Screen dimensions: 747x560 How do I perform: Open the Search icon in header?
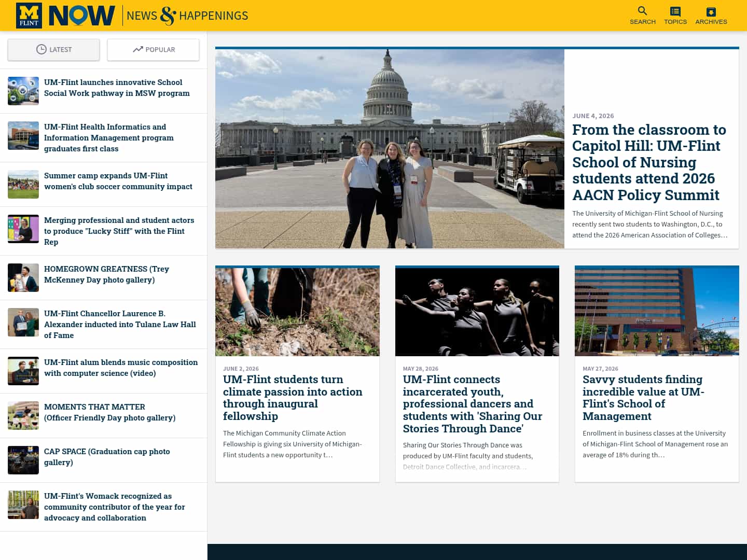click(x=643, y=16)
